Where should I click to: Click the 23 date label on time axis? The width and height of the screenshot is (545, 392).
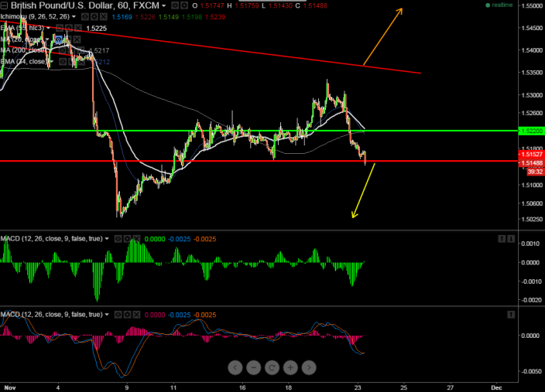(x=358, y=387)
